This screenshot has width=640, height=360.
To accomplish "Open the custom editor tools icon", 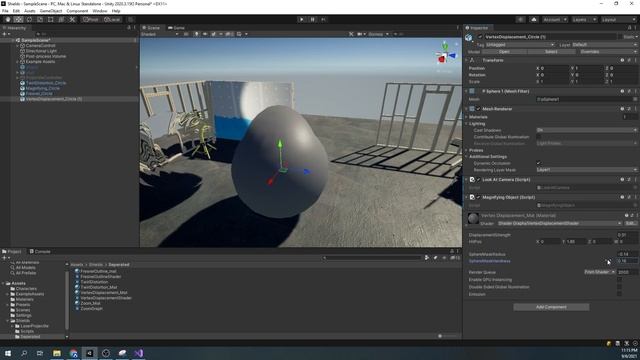I will [x=72, y=19].
